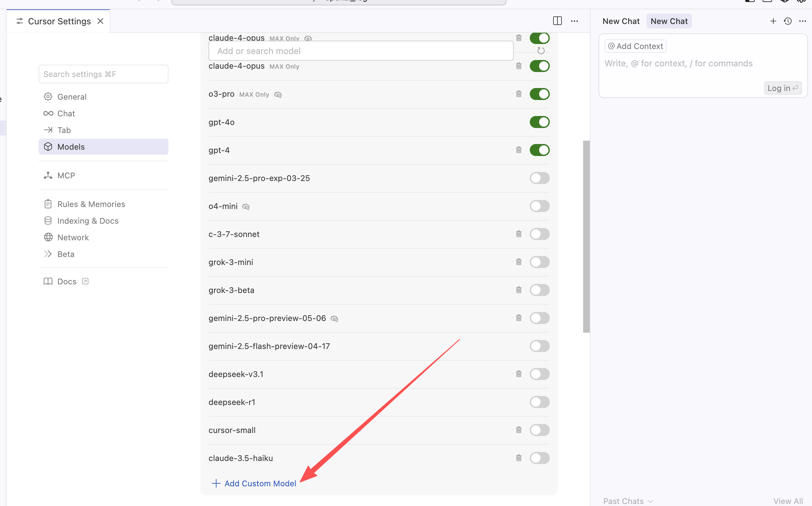Delete the gpt-4 model with trash icon
Image resolution: width=812 pixels, height=506 pixels.
(x=519, y=150)
